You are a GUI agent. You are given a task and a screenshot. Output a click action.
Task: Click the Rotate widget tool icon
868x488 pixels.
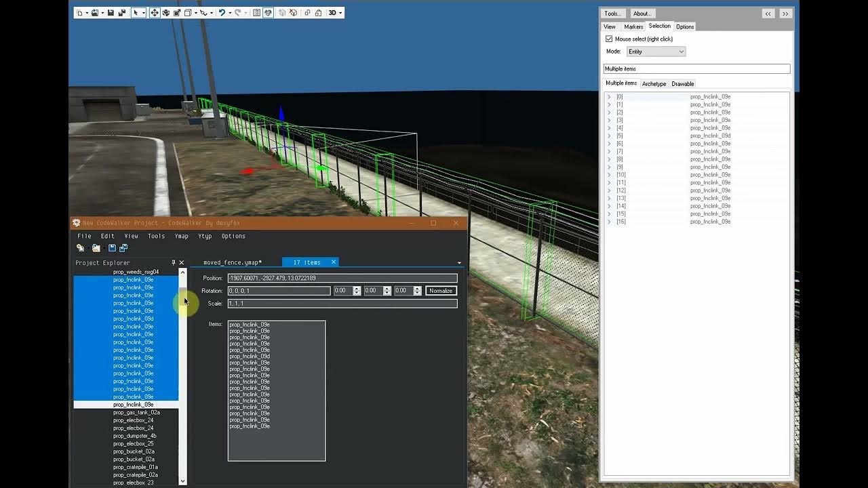tap(165, 13)
